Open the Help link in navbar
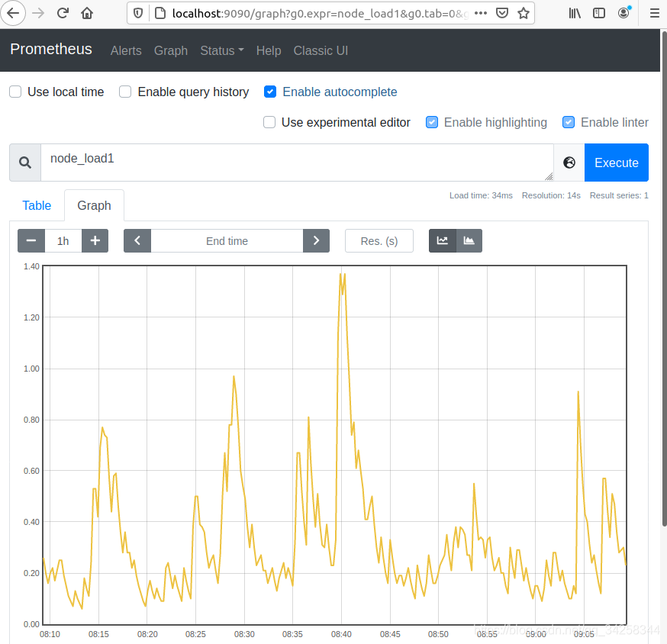 [x=269, y=50]
